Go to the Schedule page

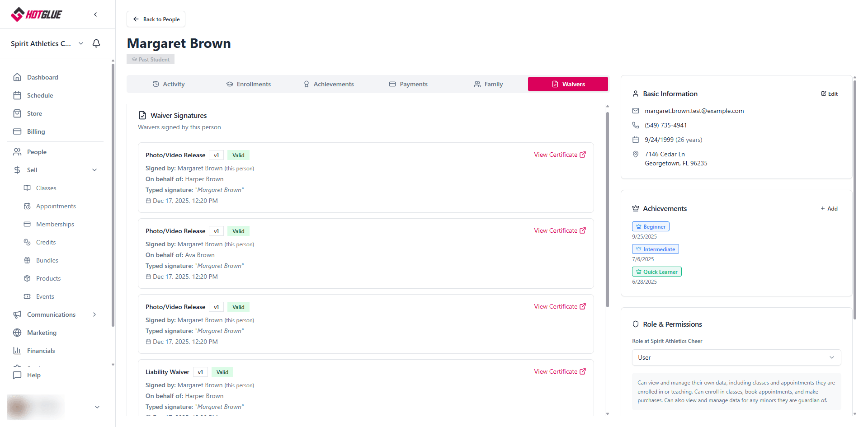tap(40, 95)
